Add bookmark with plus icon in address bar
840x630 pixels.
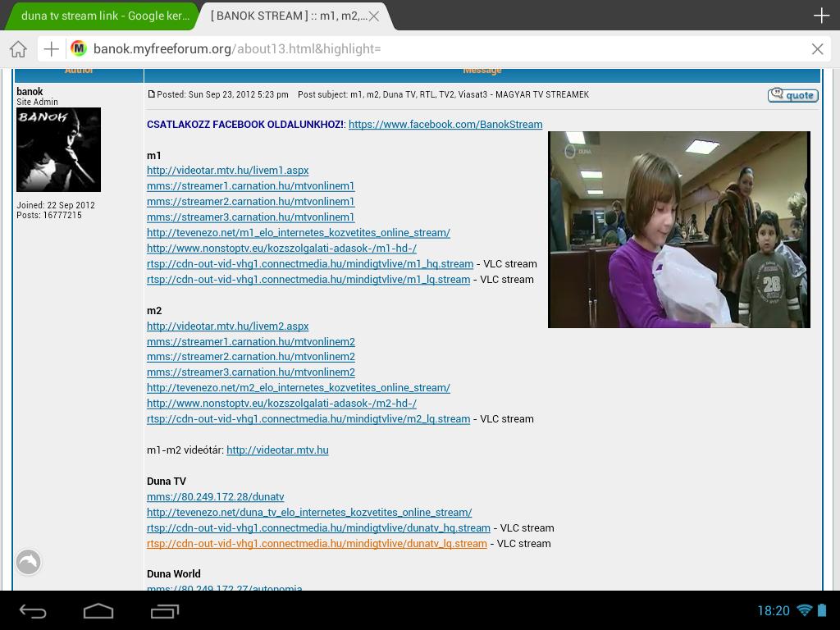[x=52, y=49]
